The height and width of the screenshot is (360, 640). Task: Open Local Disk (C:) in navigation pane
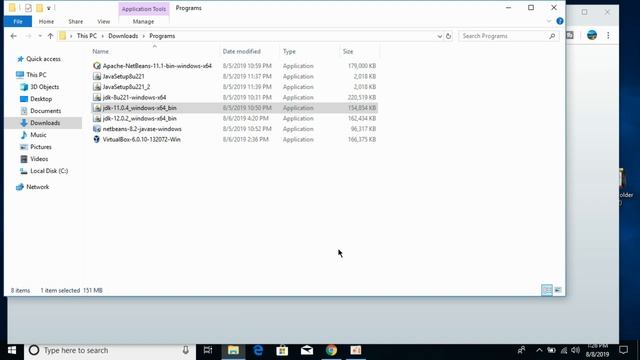click(49, 171)
